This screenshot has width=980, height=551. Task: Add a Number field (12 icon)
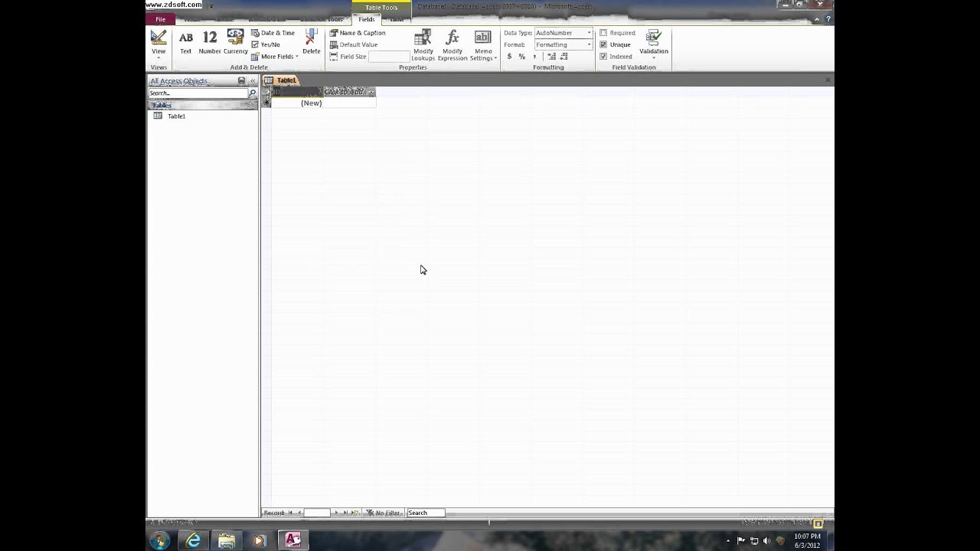pos(210,43)
